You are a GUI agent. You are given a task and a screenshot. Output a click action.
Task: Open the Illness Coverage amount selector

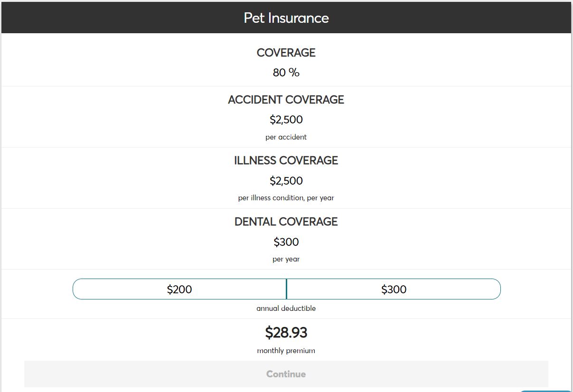click(286, 180)
